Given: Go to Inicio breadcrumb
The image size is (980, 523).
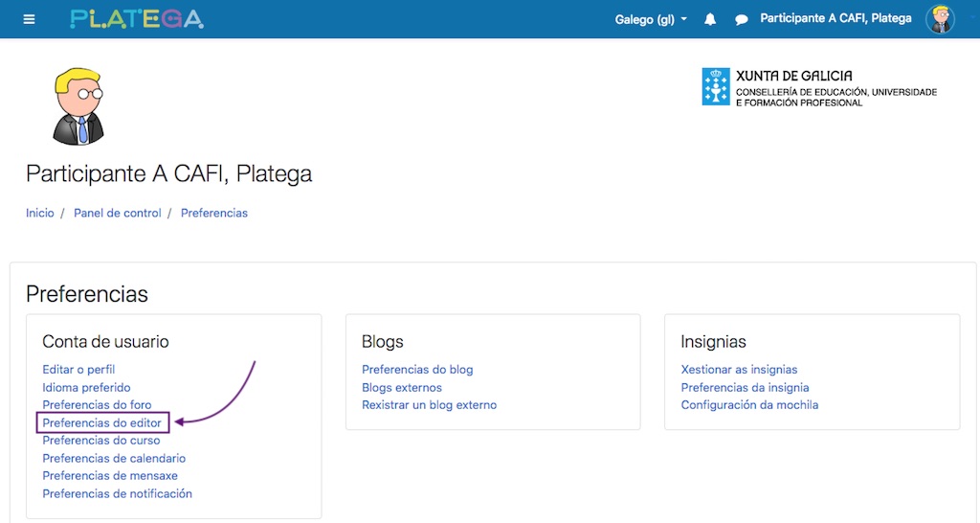Looking at the screenshot, I should (40, 213).
